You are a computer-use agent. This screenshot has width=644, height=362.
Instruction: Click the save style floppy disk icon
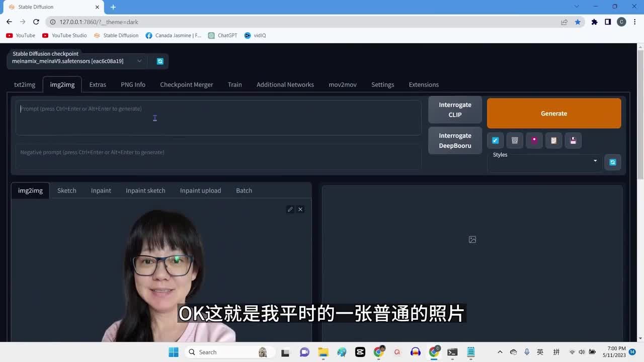[573, 141]
